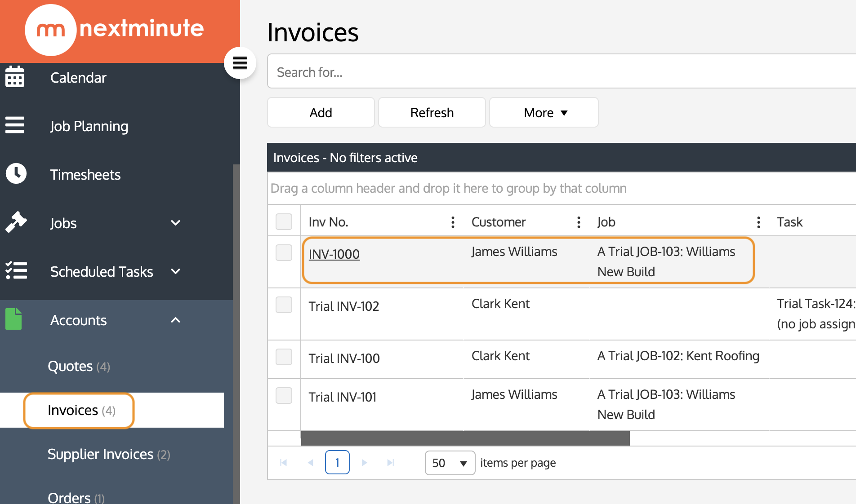Open Inv No. column options menu

453,222
